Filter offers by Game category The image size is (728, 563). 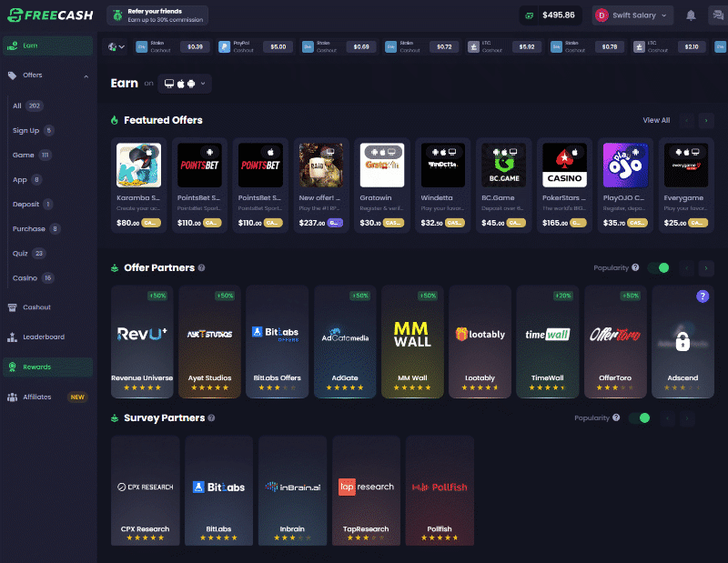[32, 155]
